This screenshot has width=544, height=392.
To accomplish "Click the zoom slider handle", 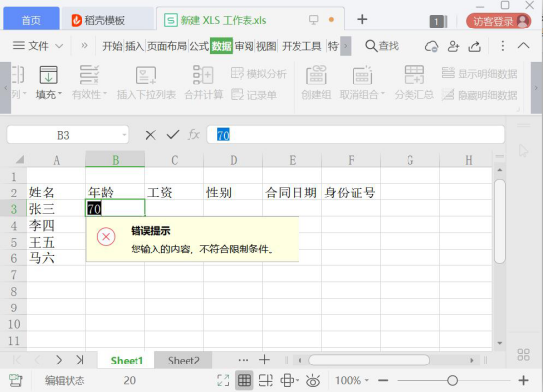I will tap(452, 381).
